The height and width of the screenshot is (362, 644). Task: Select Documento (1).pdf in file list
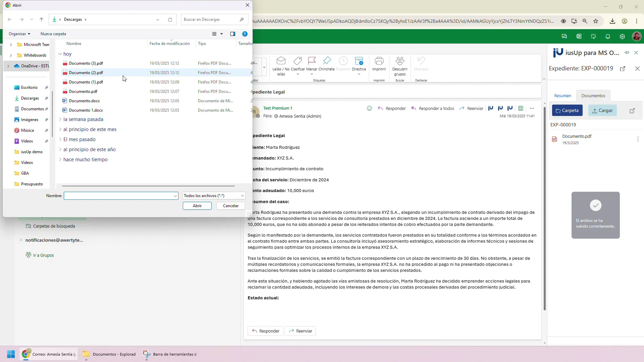pyautogui.click(x=86, y=82)
